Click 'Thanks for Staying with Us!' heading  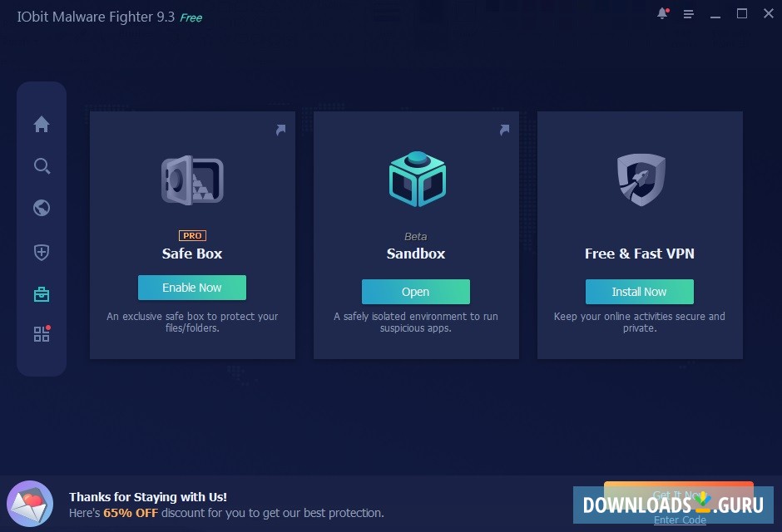coord(148,497)
